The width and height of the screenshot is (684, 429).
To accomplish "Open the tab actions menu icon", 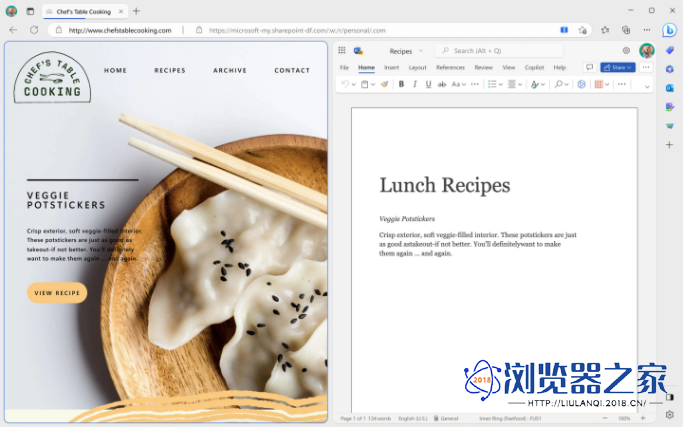I will pos(30,11).
